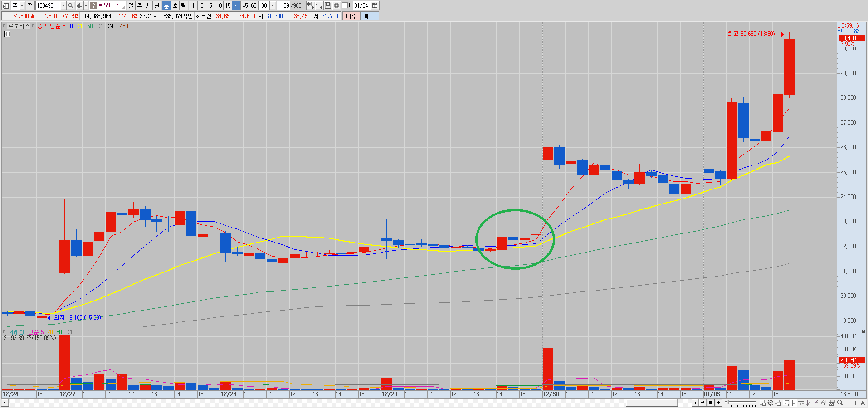The height and width of the screenshot is (408, 868).
Task: Click the 12/27 date marker on time axis
Action: point(68,394)
